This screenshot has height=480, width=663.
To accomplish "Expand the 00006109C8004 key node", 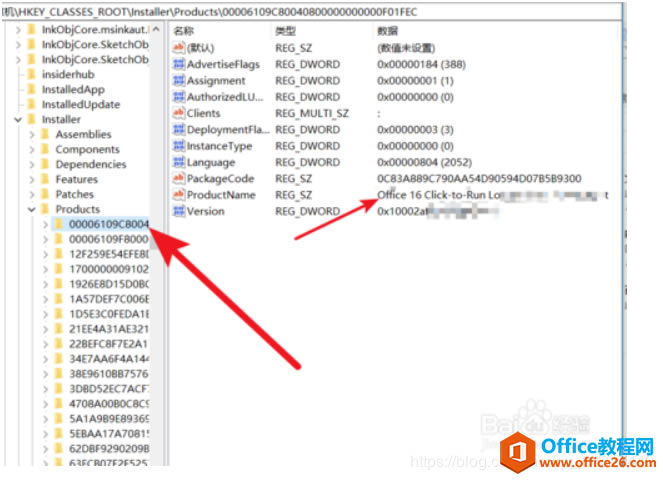I will coord(46,224).
